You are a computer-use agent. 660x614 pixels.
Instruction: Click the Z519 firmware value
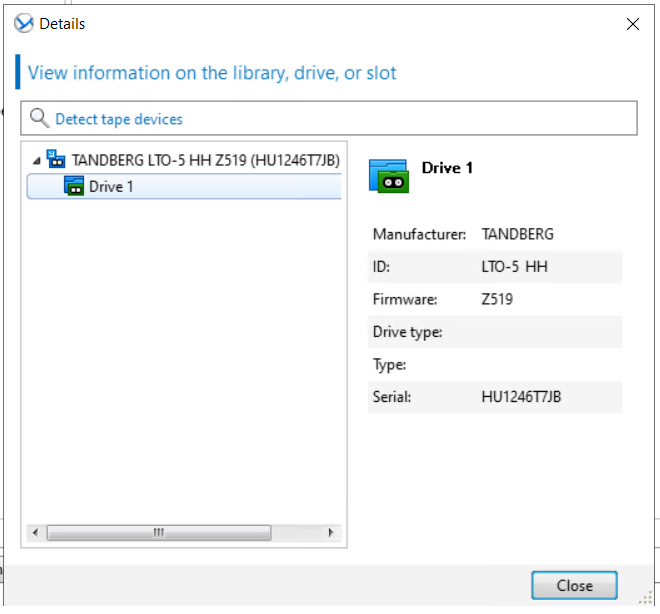coord(497,300)
